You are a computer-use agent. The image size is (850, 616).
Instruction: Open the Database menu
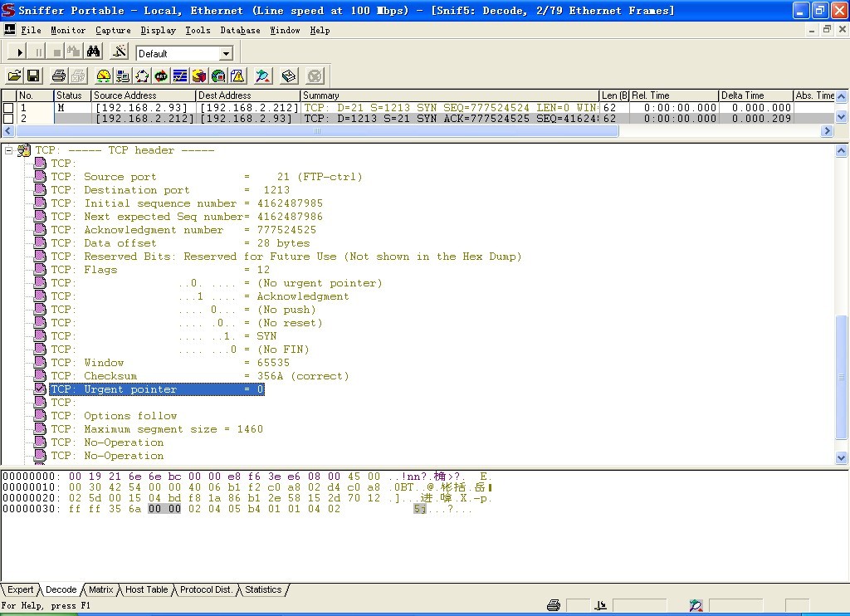240,31
